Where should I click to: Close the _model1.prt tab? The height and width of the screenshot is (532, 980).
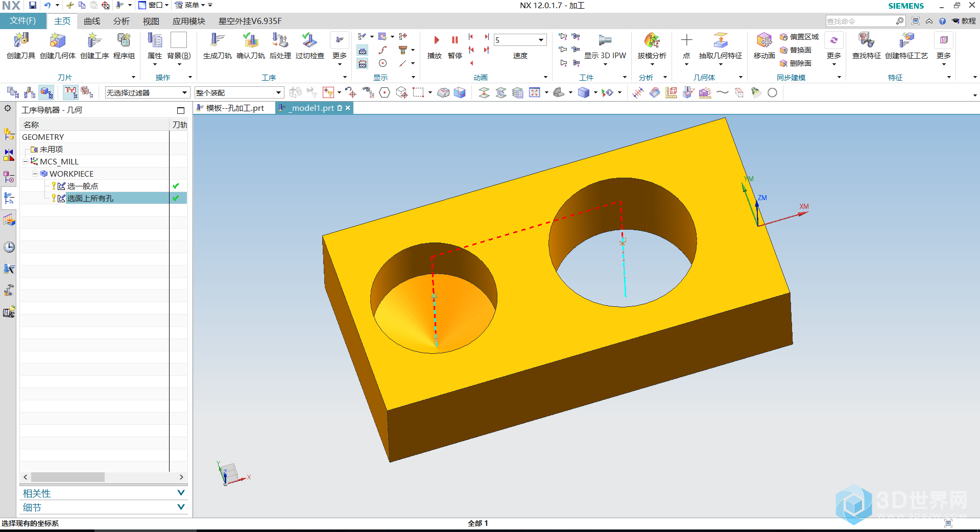pyautogui.click(x=348, y=108)
